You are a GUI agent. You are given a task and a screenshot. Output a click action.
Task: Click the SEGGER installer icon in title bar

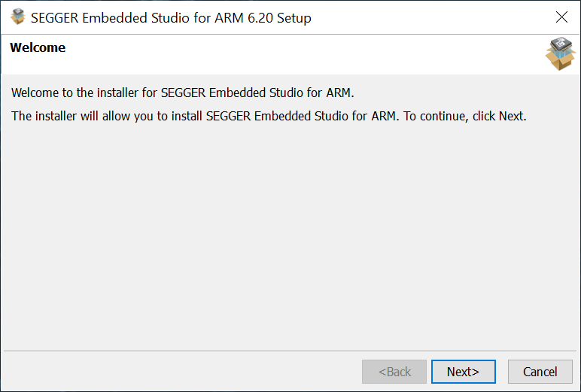18,17
